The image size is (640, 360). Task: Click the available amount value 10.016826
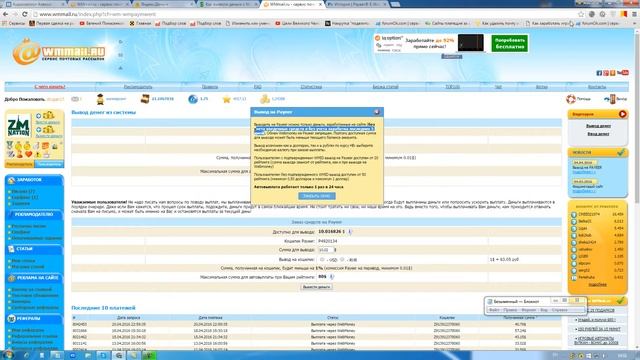[331, 232]
